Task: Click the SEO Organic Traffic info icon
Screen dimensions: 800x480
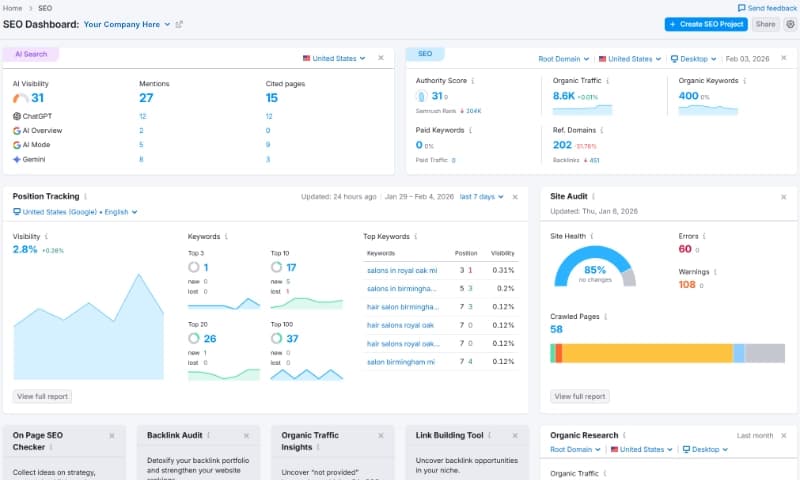Action: pos(608,81)
